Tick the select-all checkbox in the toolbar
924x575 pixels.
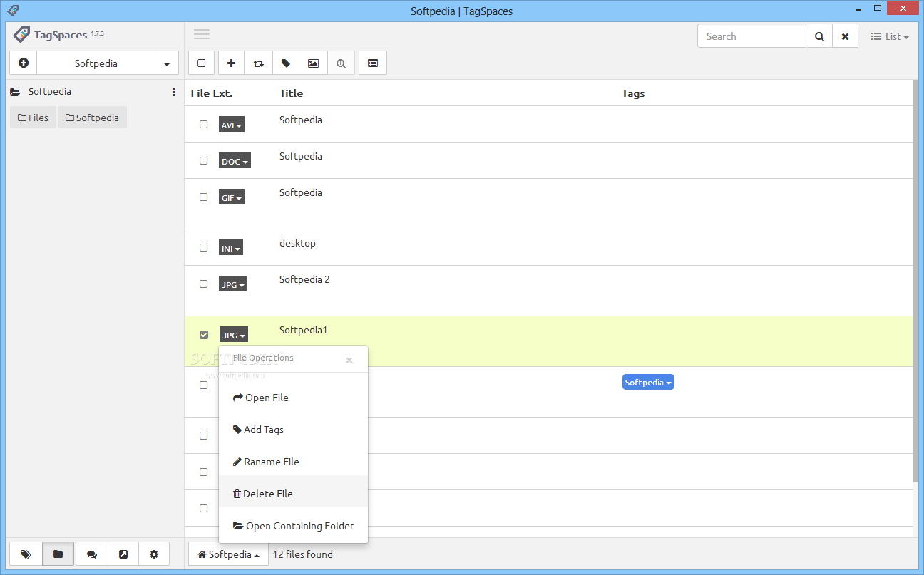[202, 63]
